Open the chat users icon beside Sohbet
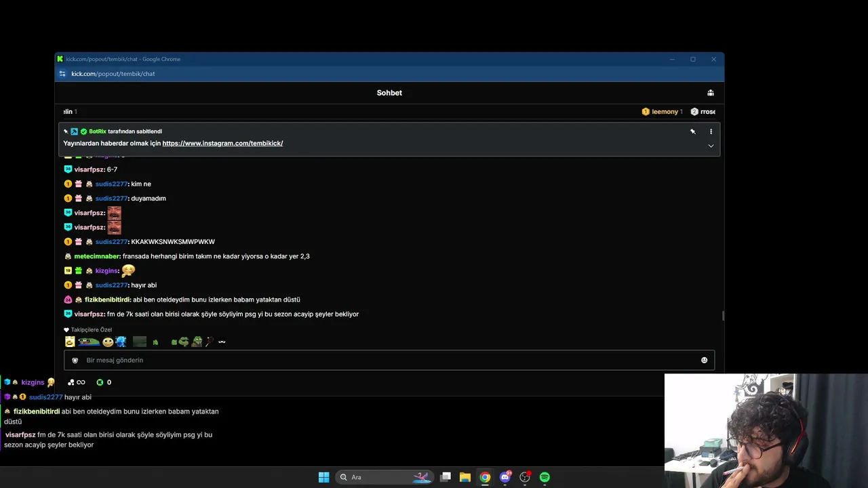868x488 pixels. 710,93
